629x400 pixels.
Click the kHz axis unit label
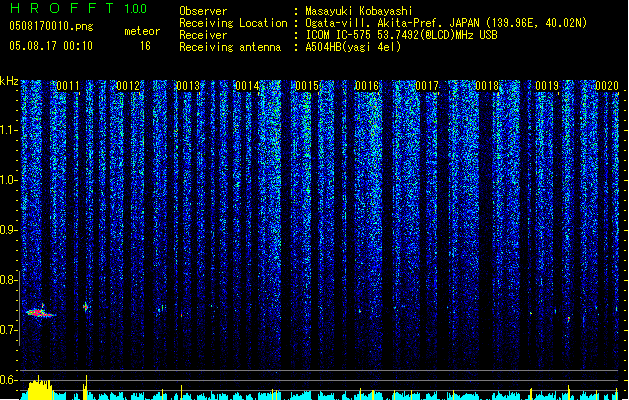[x=9, y=81]
